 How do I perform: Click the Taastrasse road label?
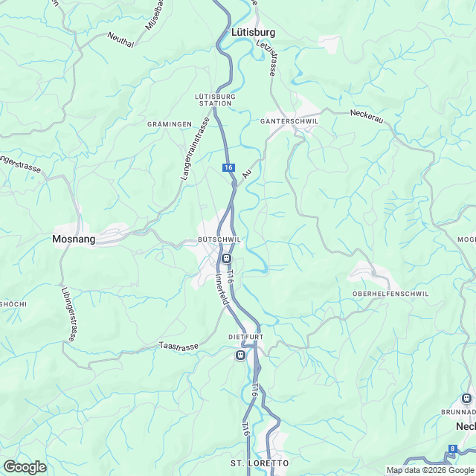point(178,347)
